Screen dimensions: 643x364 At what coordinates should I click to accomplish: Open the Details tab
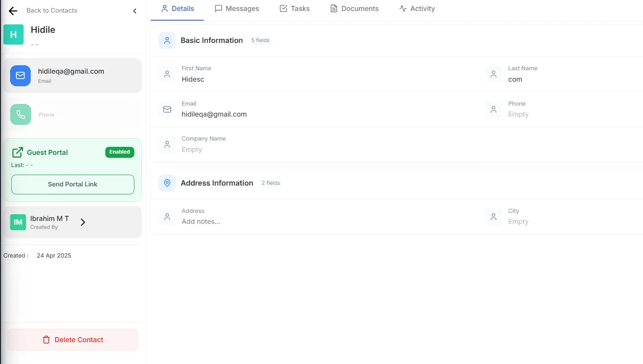[x=177, y=8]
